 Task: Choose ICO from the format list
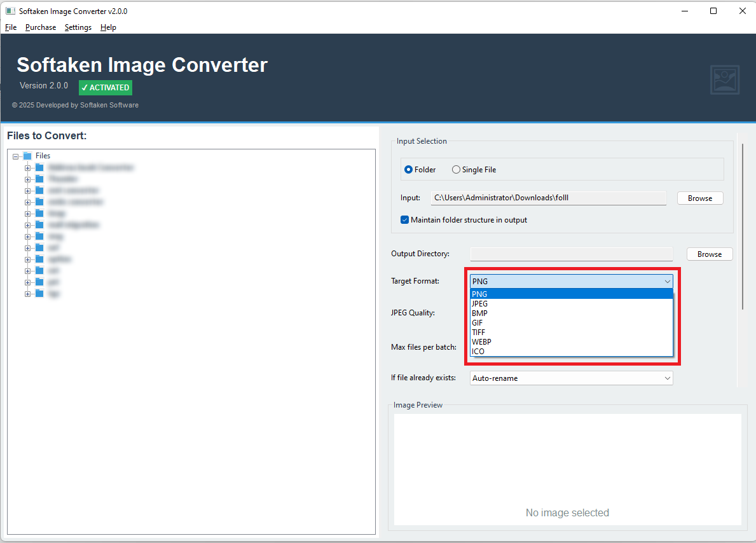572,352
